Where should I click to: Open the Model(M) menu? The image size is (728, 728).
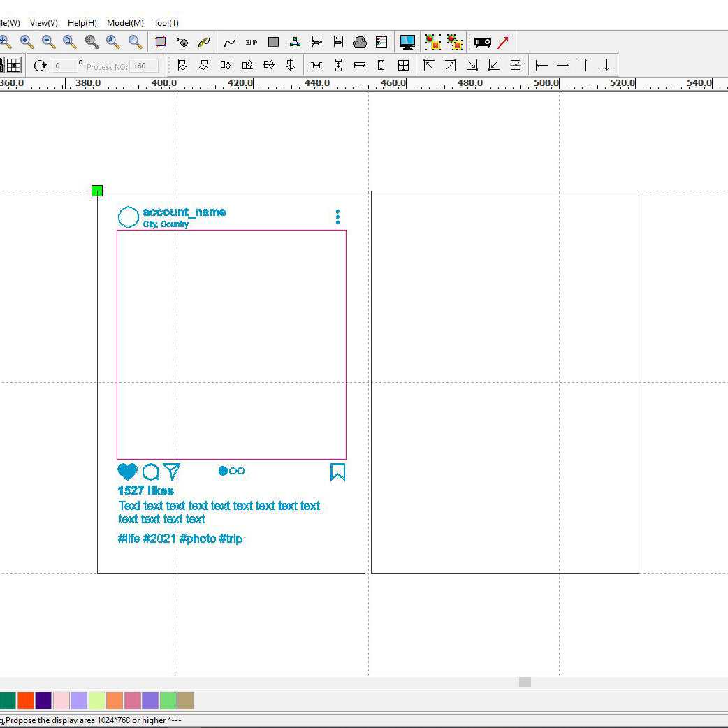click(125, 23)
